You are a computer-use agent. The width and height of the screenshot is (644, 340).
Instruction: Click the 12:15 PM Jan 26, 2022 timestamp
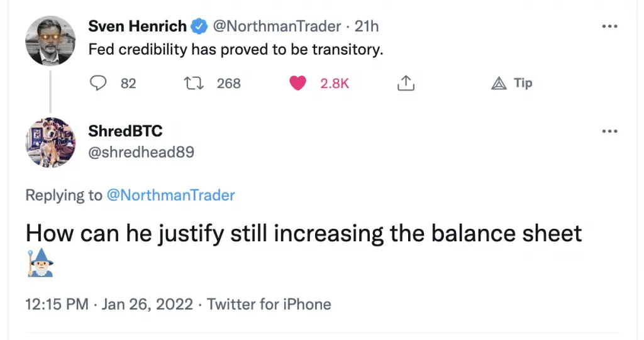pyautogui.click(x=108, y=305)
